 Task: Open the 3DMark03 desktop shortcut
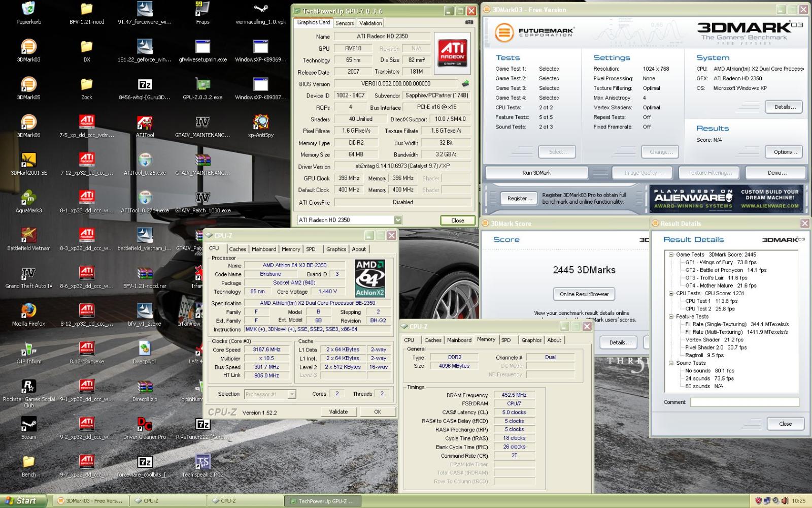click(28, 50)
